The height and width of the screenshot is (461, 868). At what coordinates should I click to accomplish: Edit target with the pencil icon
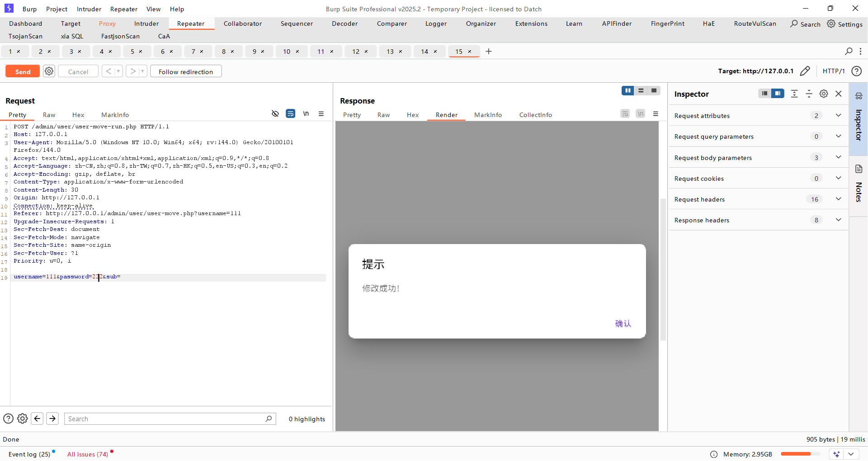pos(805,71)
